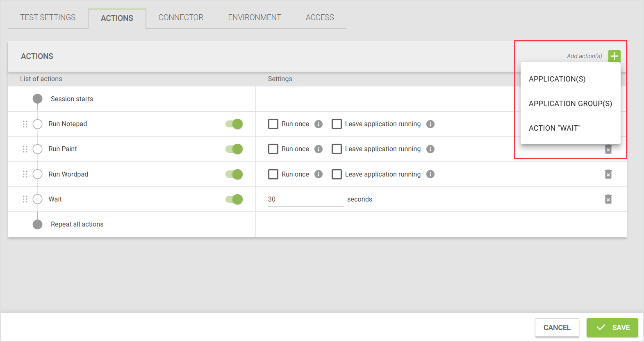Turn off the Wait action toggle
The width and height of the screenshot is (644, 342).
(234, 199)
